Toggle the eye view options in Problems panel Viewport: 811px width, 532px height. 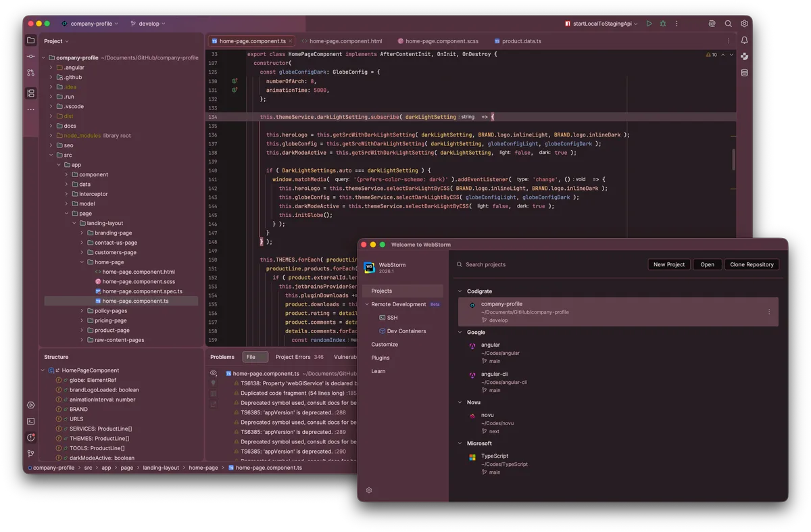pyautogui.click(x=214, y=373)
